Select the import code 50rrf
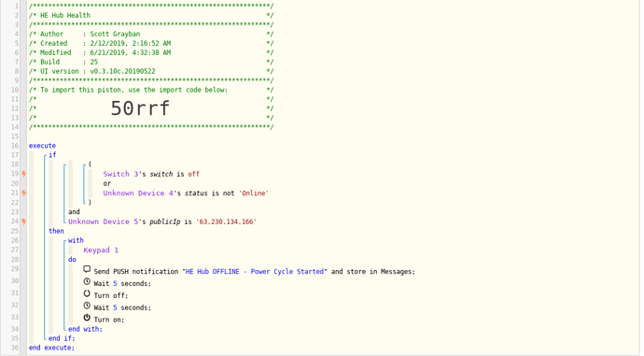 pyautogui.click(x=140, y=108)
